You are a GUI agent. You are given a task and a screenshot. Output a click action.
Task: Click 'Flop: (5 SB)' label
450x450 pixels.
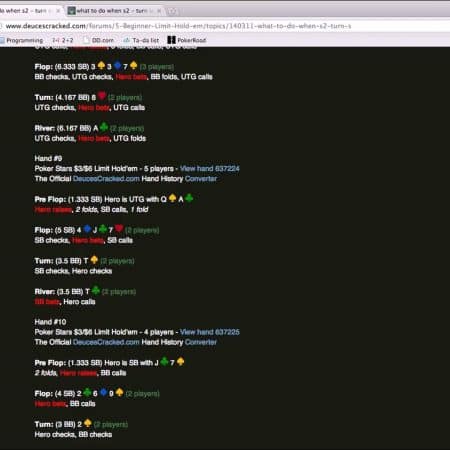pyautogui.click(x=55, y=230)
